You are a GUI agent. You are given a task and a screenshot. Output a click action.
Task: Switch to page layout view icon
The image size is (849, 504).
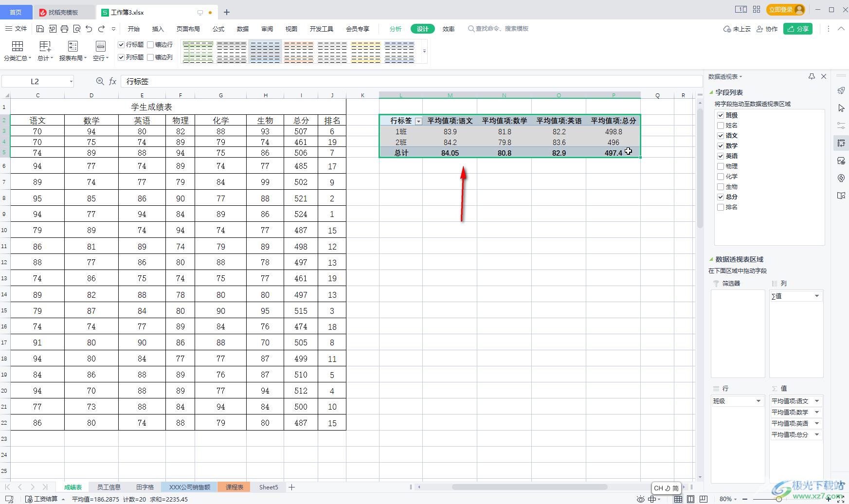690,499
